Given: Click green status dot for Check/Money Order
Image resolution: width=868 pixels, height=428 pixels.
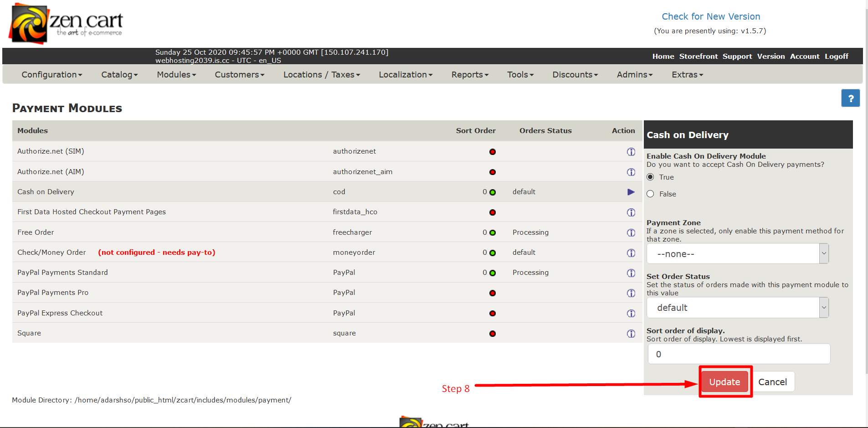Looking at the screenshot, I should coord(493,253).
